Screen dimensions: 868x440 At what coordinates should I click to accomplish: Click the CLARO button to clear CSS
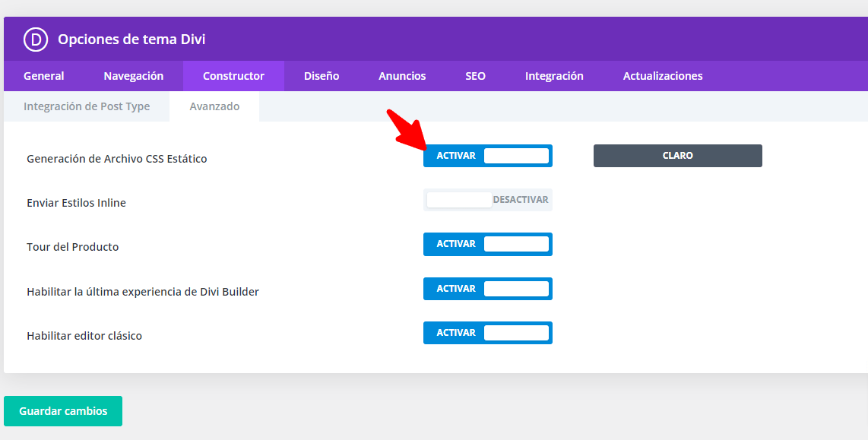click(677, 156)
